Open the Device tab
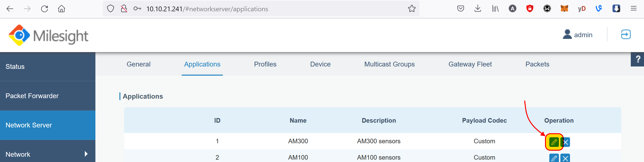Viewport: 644px width, 162px height. click(x=320, y=64)
